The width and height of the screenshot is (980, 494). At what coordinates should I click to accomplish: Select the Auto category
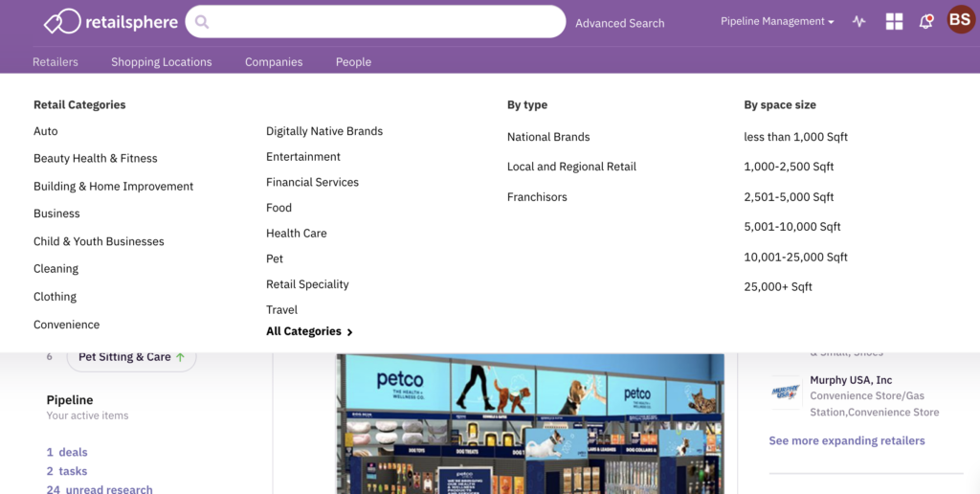click(x=46, y=131)
